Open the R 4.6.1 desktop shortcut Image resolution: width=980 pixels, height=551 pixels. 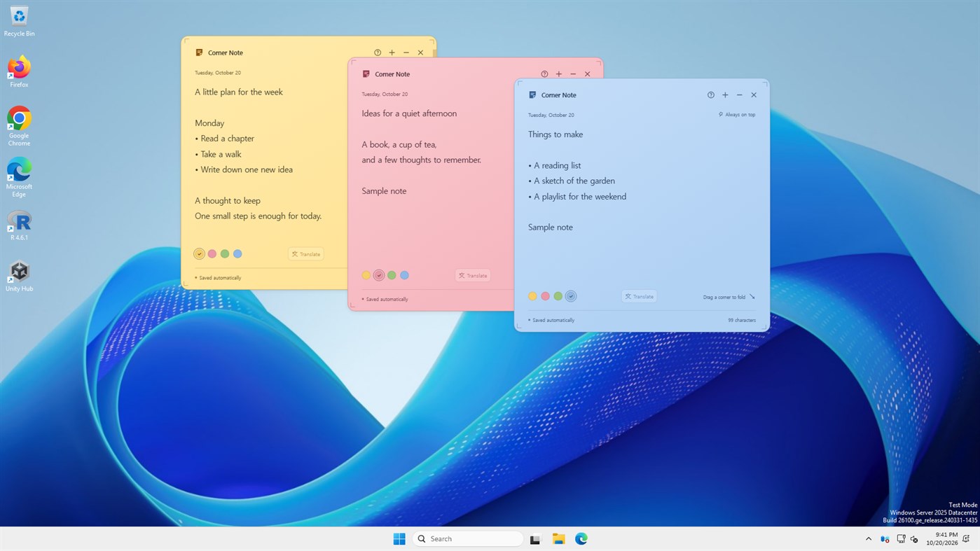[20, 225]
